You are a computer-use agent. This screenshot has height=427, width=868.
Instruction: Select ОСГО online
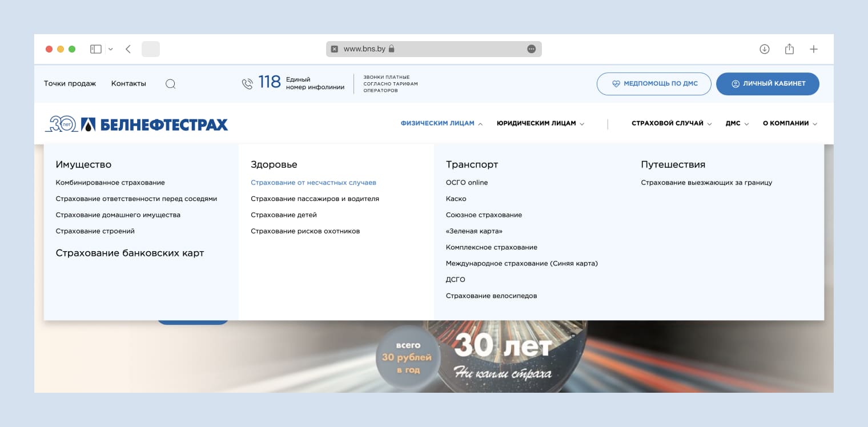pos(467,183)
